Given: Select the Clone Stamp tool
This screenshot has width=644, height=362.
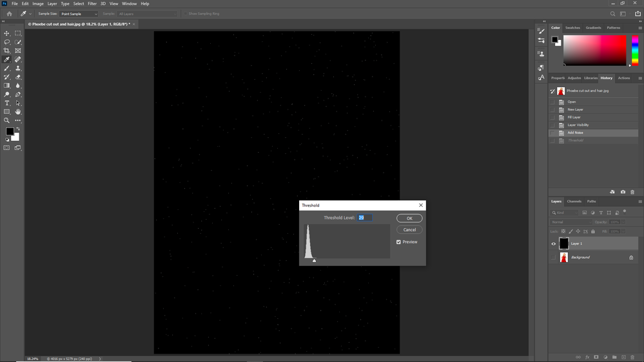Looking at the screenshot, I should (x=17, y=68).
